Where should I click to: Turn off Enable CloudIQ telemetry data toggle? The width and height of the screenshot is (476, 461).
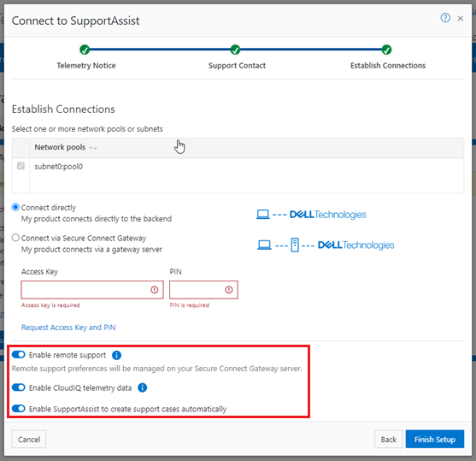pos(19,387)
